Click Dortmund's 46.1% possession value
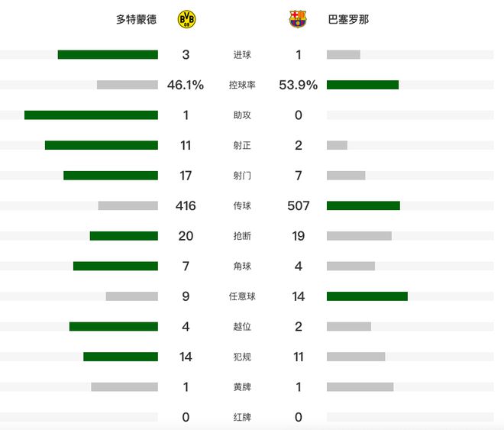The width and height of the screenshot is (504, 430). [x=186, y=85]
